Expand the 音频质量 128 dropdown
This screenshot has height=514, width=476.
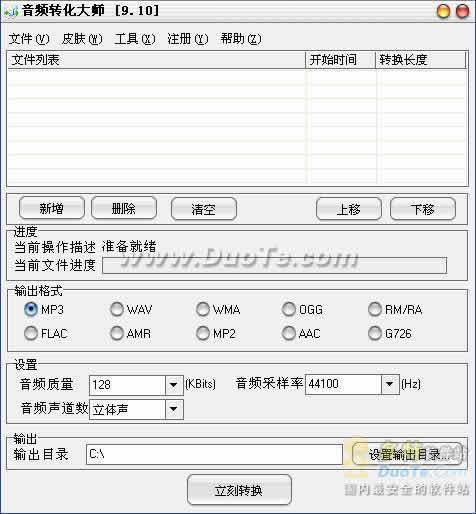tap(174, 385)
